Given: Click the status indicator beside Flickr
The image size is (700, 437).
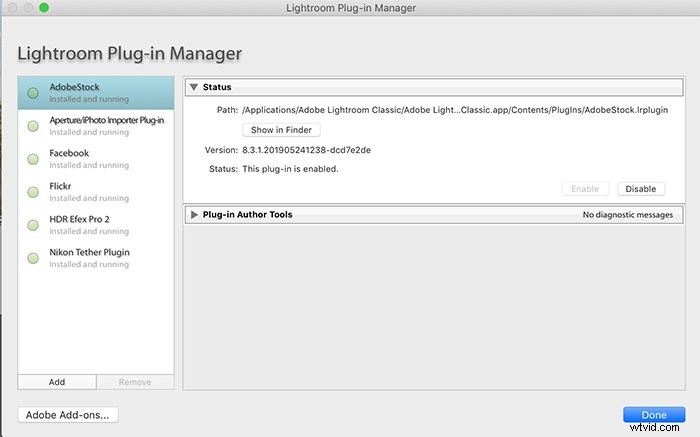Looking at the screenshot, I should click(33, 192).
